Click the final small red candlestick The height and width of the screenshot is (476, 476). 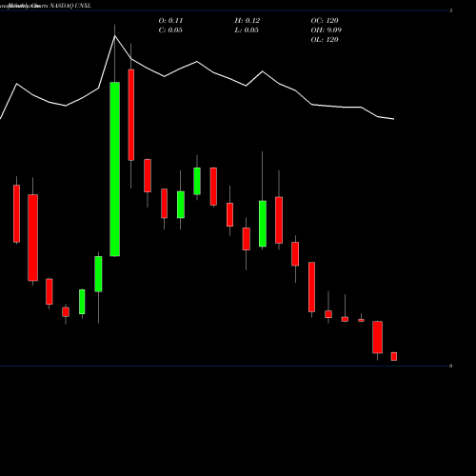pos(394,356)
